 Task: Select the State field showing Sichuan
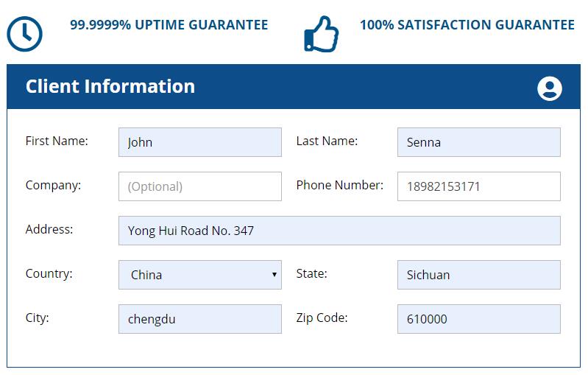(479, 275)
